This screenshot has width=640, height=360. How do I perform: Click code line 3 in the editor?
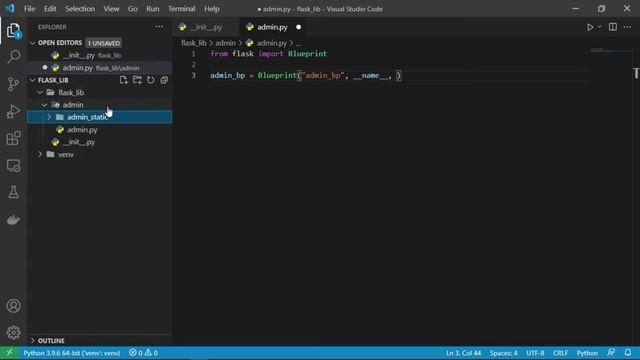(306, 76)
